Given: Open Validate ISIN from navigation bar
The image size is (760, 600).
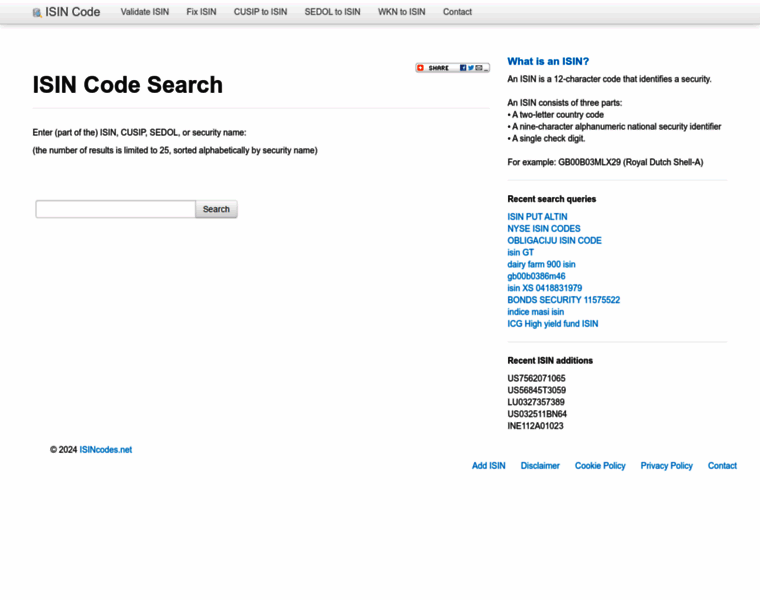Looking at the screenshot, I should pyautogui.click(x=145, y=12).
